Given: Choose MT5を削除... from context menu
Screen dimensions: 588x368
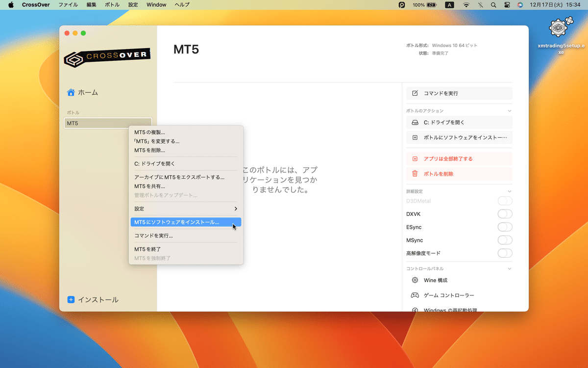Looking at the screenshot, I should (186, 150).
